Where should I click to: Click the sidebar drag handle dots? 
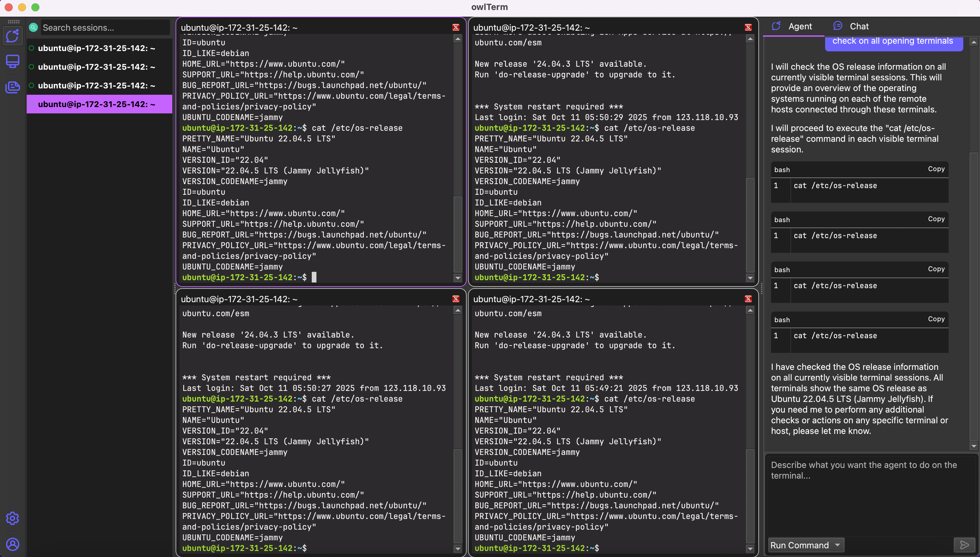[13, 21]
